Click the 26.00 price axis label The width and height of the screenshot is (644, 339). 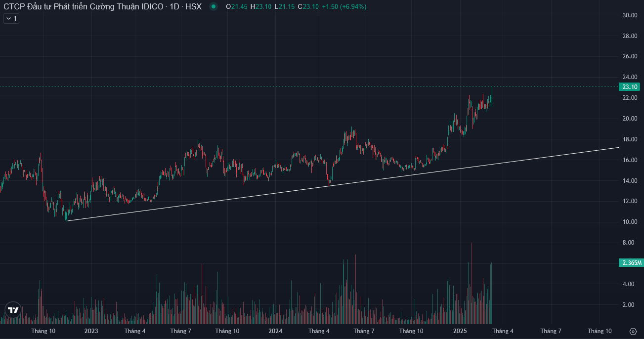(x=630, y=56)
